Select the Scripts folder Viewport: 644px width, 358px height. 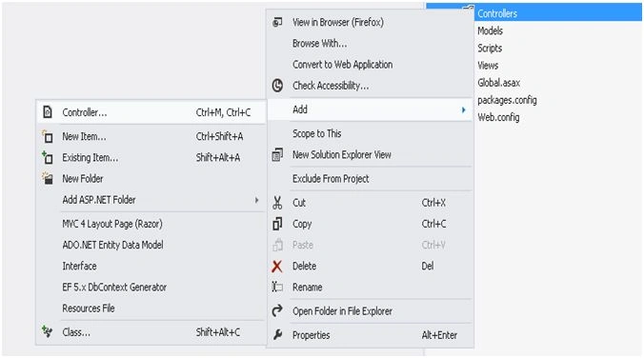tap(490, 48)
